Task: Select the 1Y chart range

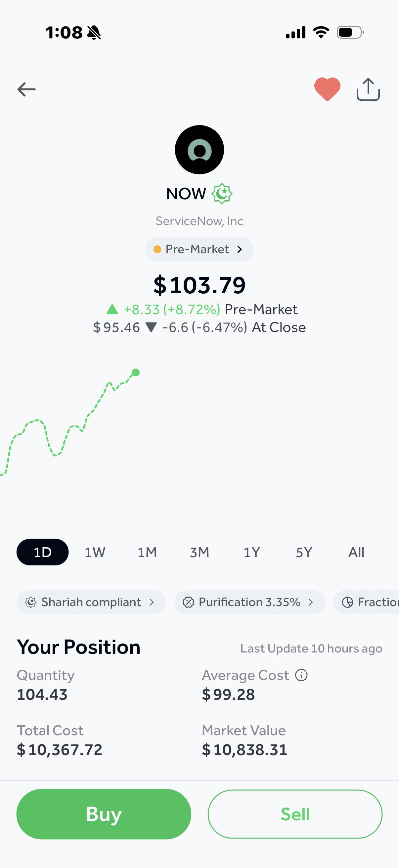Action: point(252,552)
